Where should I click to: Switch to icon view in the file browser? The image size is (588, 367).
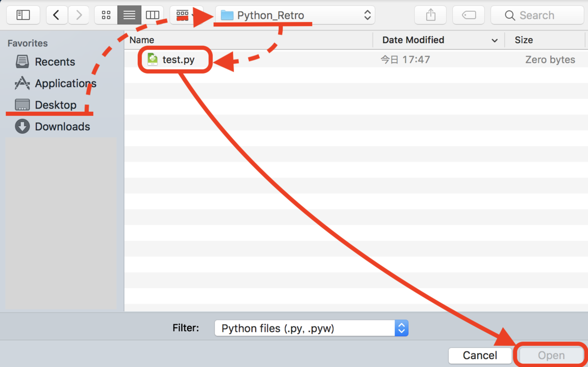pos(106,15)
